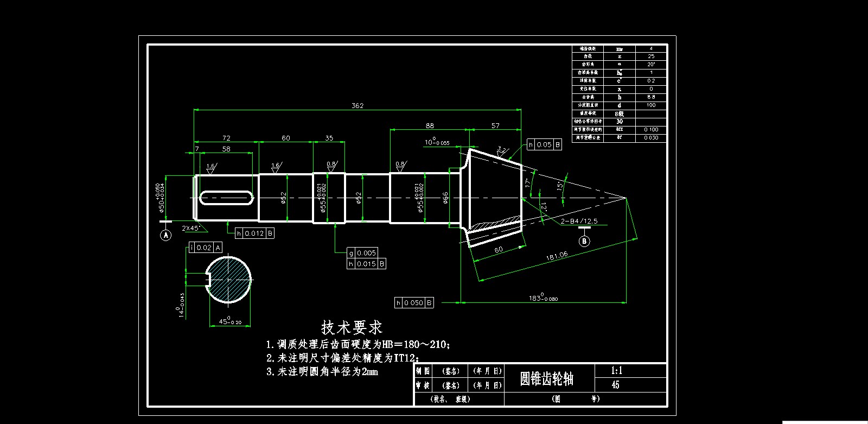Image resolution: width=868 pixels, height=424 pixels.
Task: Click the 'h 0.012 B' tolerance frame
Action: pos(254,233)
